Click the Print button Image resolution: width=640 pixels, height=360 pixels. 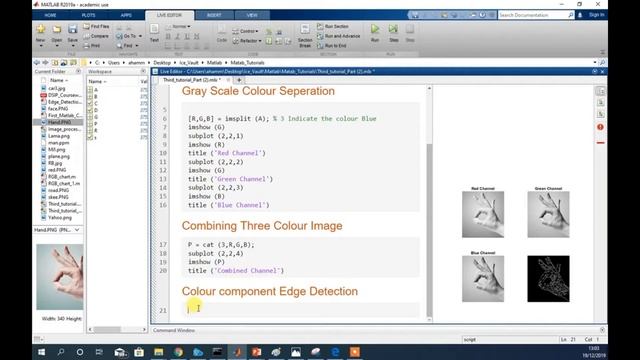click(92, 46)
